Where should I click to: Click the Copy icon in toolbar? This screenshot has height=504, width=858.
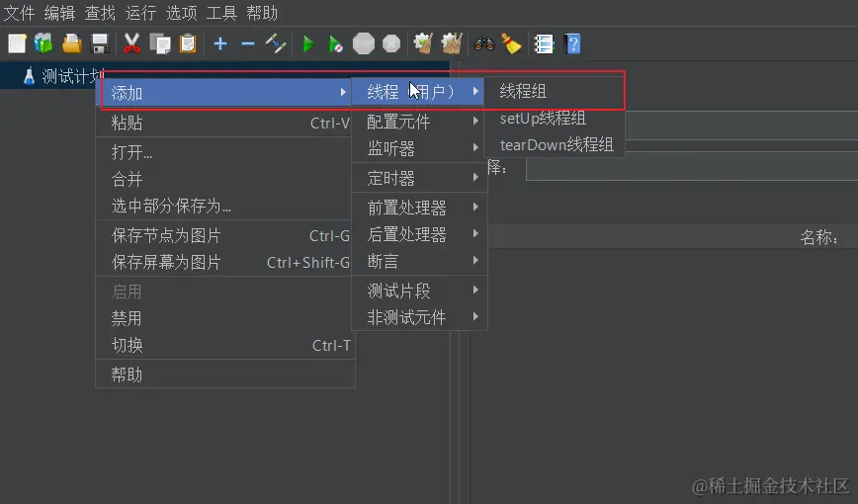click(x=160, y=43)
